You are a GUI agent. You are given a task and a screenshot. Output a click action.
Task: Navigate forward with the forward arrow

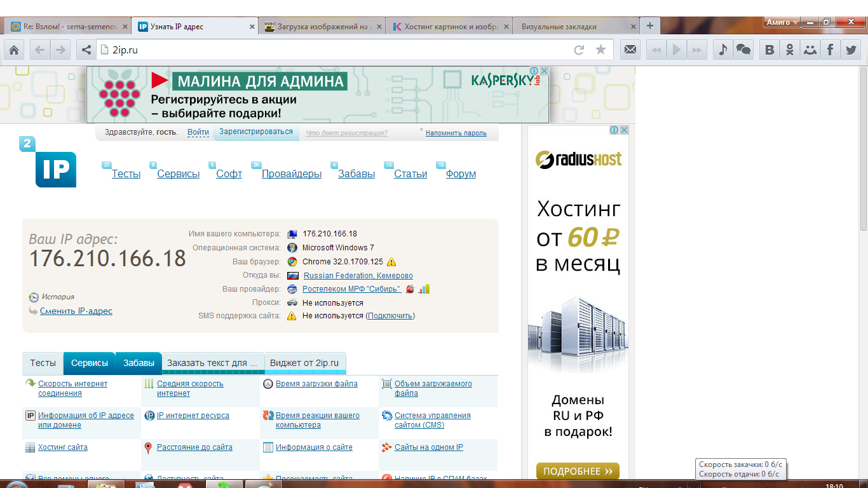[60, 50]
